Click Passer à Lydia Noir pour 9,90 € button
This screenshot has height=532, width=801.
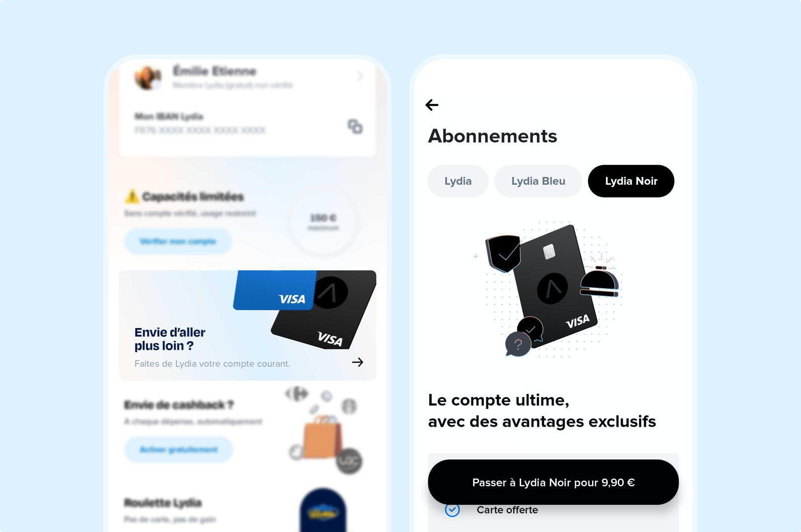[553, 482]
